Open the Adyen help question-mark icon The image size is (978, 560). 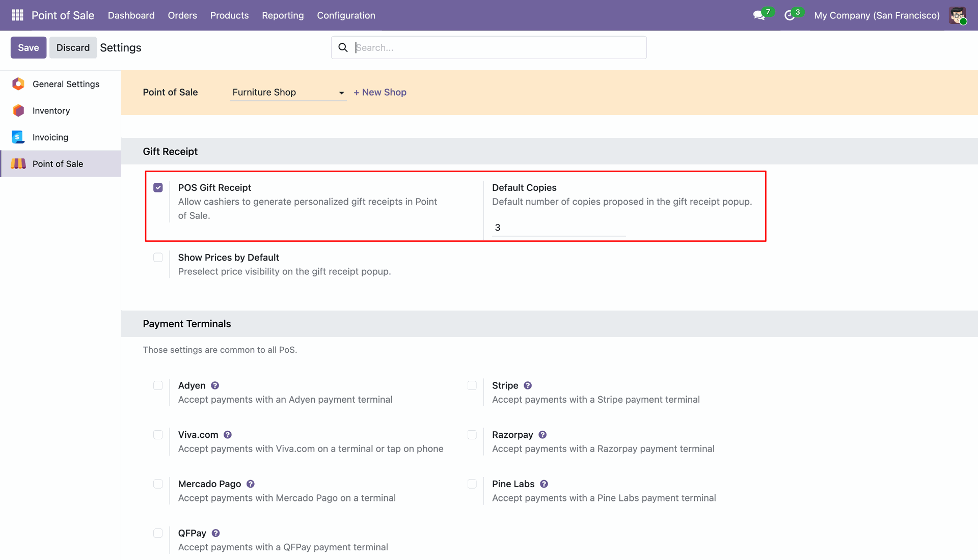point(215,385)
